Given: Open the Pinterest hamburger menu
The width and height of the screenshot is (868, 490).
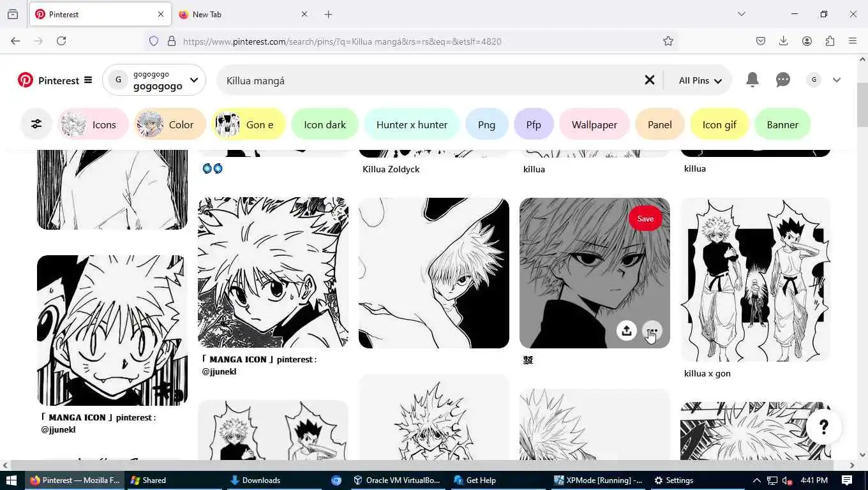Looking at the screenshot, I should click(88, 80).
